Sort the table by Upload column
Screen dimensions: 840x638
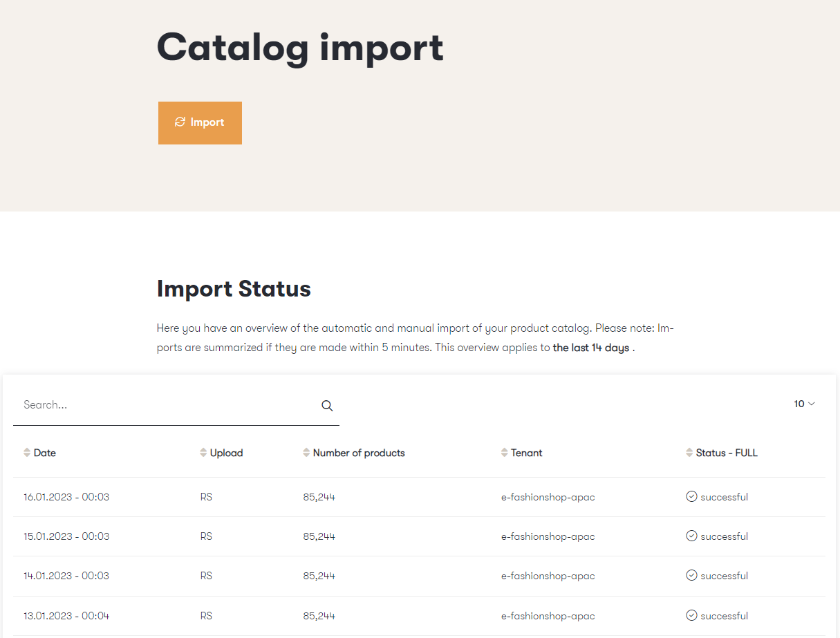(221, 453)
